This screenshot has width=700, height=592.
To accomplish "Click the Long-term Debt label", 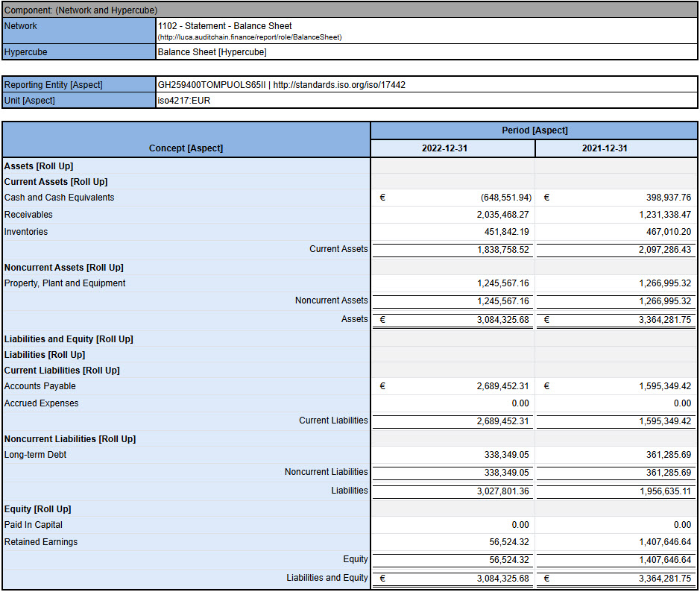I will [35, 455].
